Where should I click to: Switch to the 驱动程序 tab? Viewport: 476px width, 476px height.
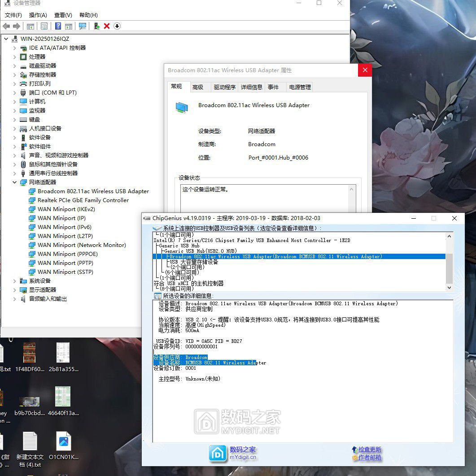[x=224, y=87]
